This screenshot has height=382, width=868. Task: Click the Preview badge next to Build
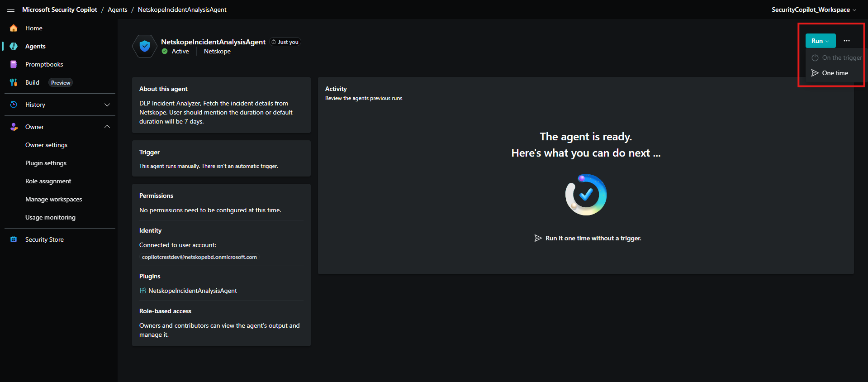tap(61, 83)
